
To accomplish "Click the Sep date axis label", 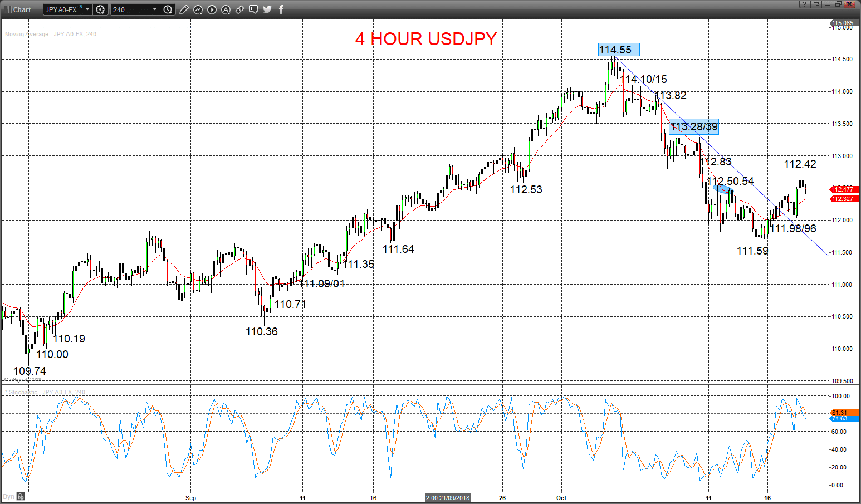I will tap(190, 498).
